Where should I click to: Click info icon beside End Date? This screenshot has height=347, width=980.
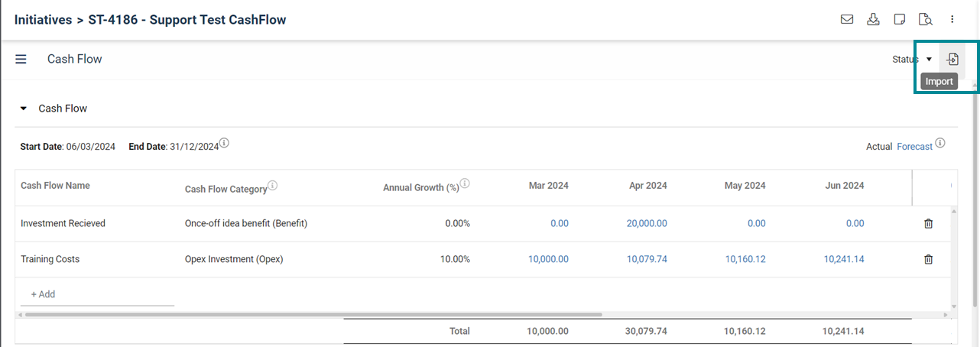pyautogui.click(x=224, y=143)
